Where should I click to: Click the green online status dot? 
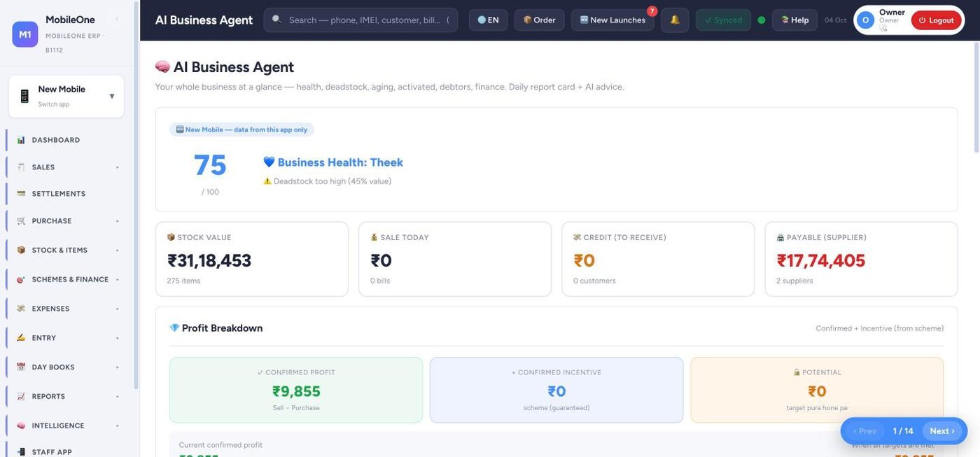762,20
